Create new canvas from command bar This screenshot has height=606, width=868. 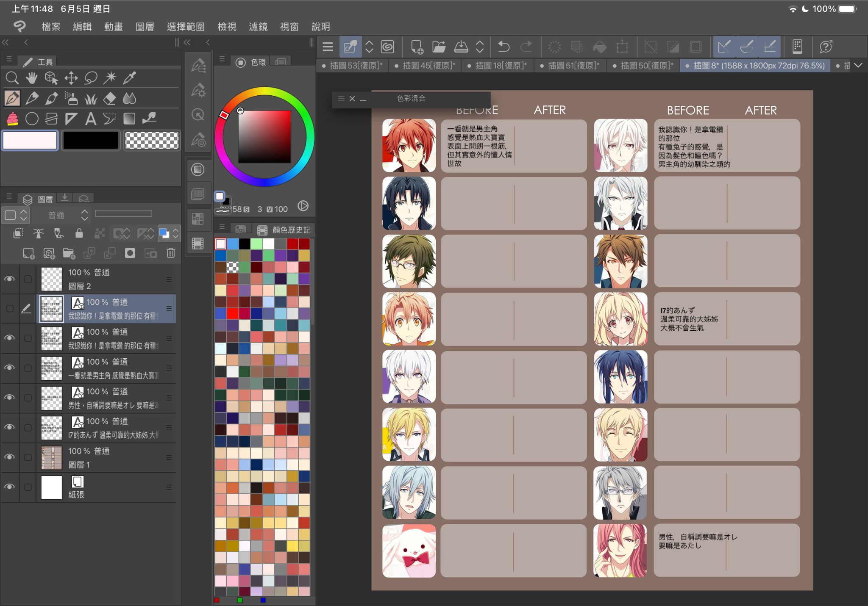[x=417, y=47]
